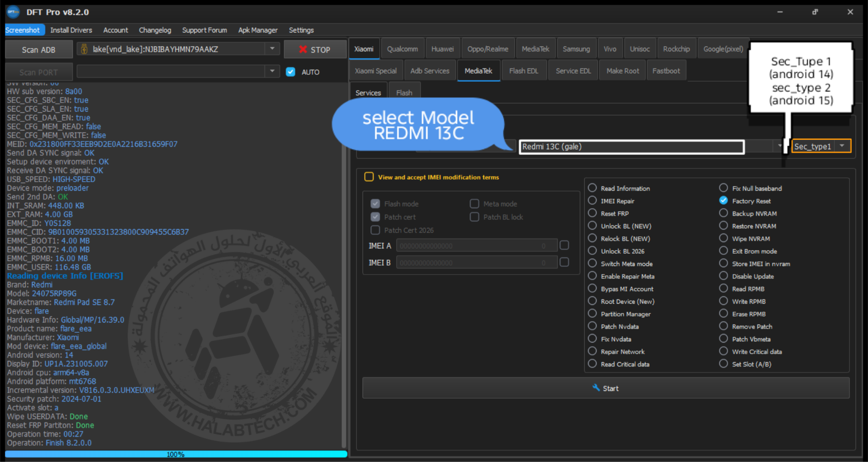Screen dimensions: 868x462
Task: Select Root Device (New) option
Action: 592,301
